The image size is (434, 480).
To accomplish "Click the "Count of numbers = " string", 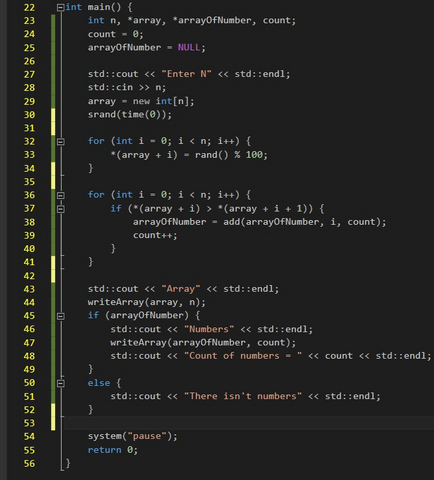I will click(243, 356).
